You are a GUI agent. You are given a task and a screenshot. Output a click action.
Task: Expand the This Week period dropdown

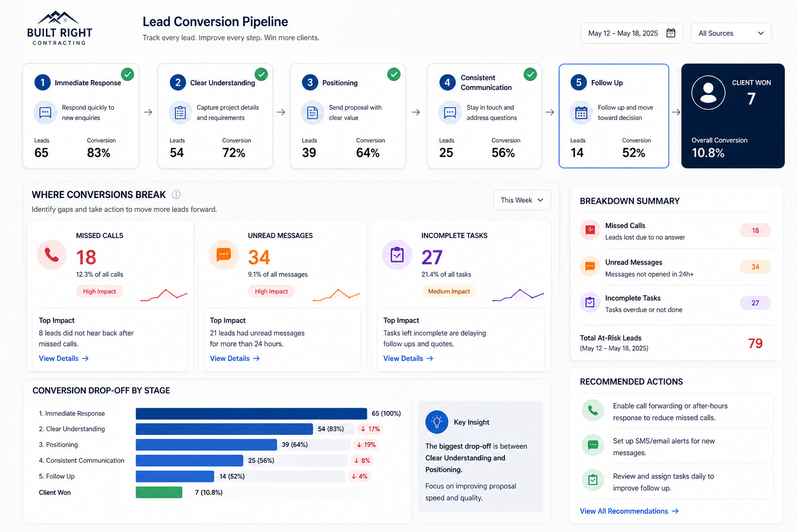[x=522, y=200]
